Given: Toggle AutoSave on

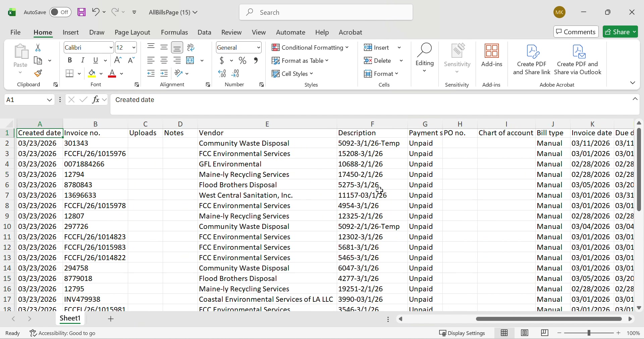Looking at the screenshot, I should point(60,12).
